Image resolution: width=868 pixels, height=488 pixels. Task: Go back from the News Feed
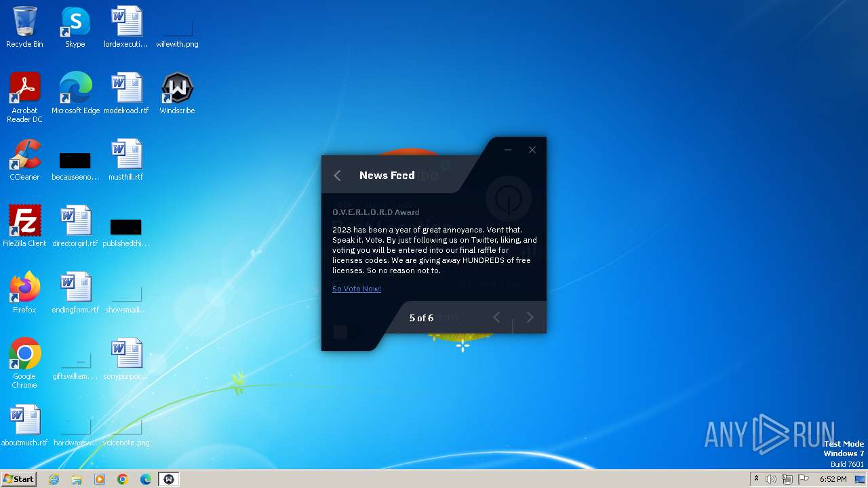pos(337,176)
